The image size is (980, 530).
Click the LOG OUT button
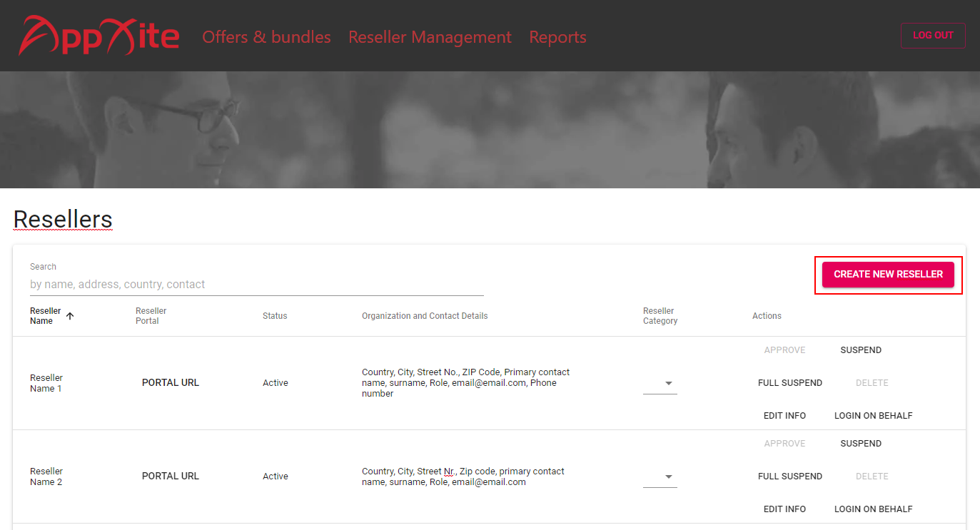pyautogui.click(x=933, y=36)
